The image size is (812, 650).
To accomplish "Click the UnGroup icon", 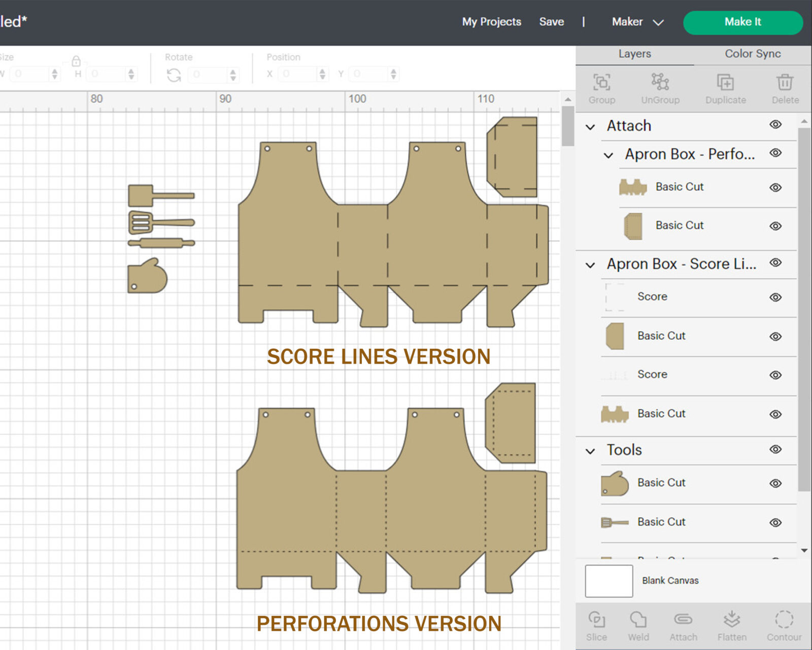I will (660, 82).
